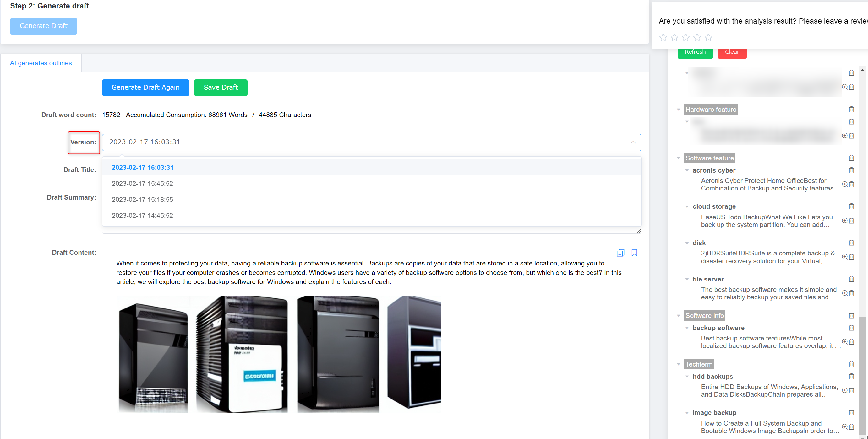Viewport: 868px width, 439px height.
Task: Collapse the file server node
Action: pos(687,279)
